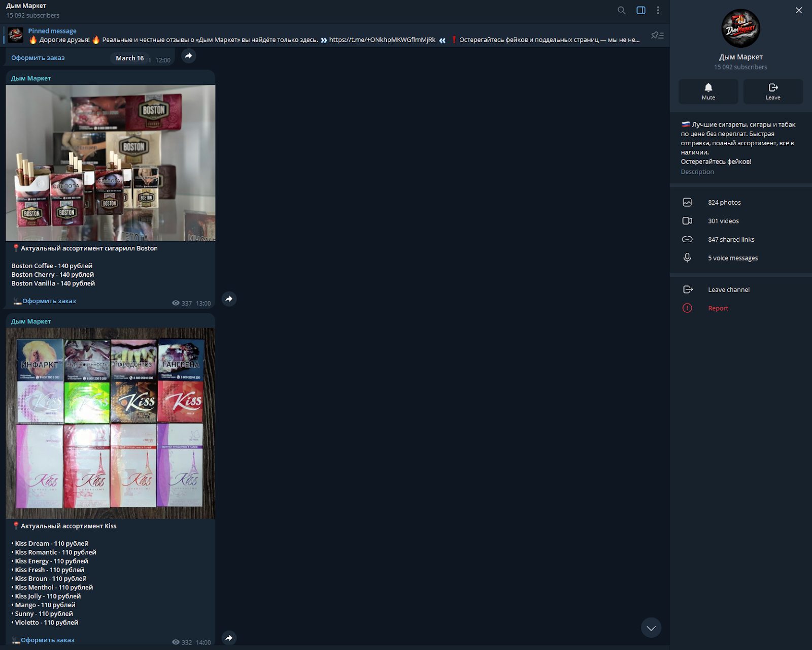Click Kiss Romantic - 110 рублей line
The width and height of the screenshot is (812, 650).
[54, 552]
